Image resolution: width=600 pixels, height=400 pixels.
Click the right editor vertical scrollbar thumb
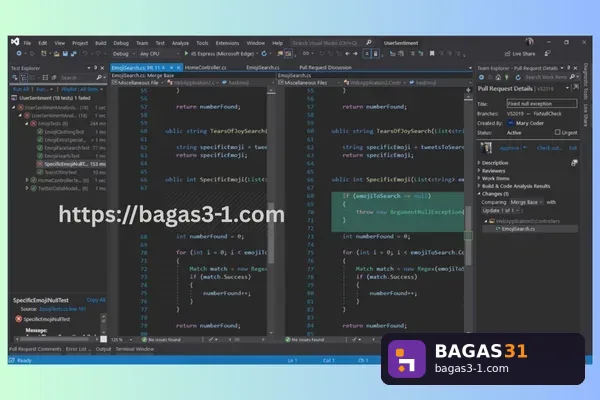coord(468,235)
